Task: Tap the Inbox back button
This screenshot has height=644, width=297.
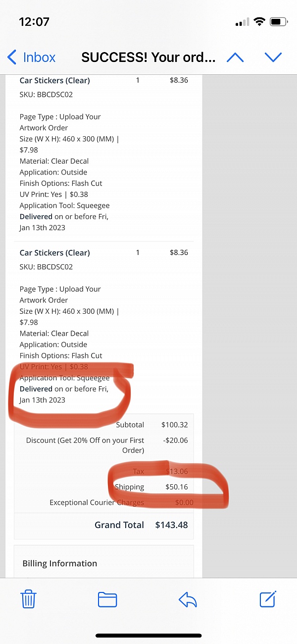Action: click(x=31, y=57)
